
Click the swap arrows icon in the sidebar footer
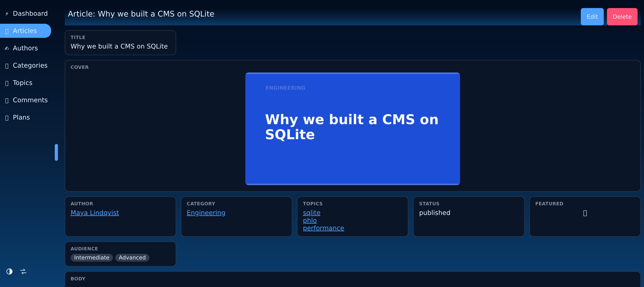tap(24, 272)
